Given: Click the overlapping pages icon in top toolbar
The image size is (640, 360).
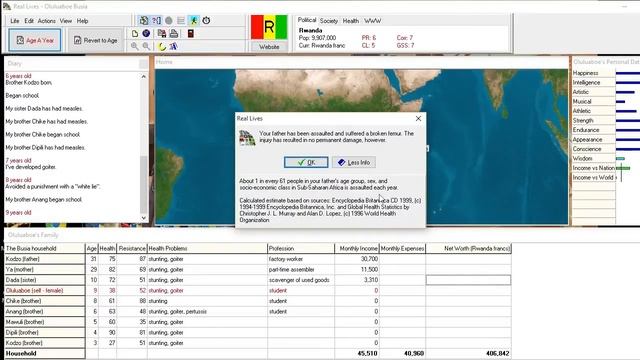Looking at the screenshot, I should (144, 20).
